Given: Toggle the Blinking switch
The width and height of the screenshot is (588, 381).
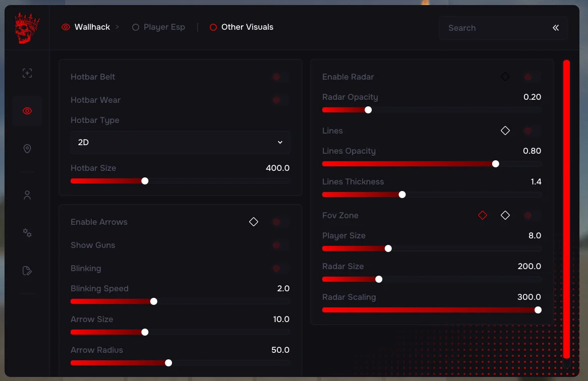Looking at the screenshot, I should pyautogui.click(x=281, y=268).
